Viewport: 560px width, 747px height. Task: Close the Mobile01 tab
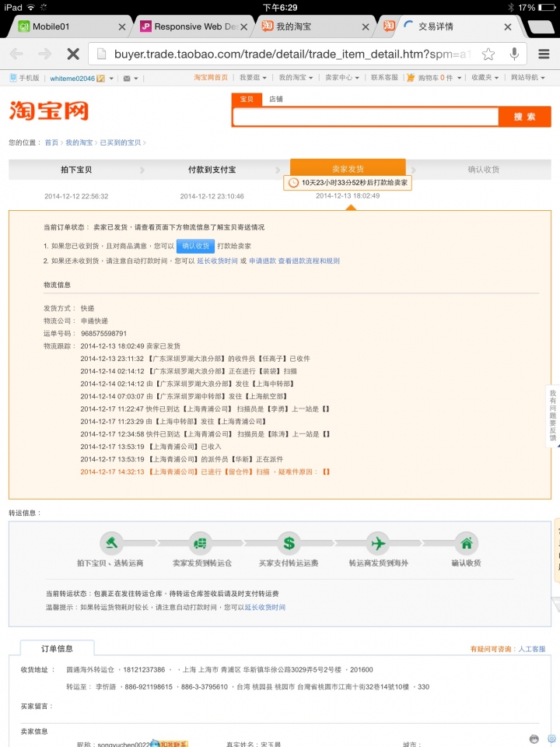[122, 27]
